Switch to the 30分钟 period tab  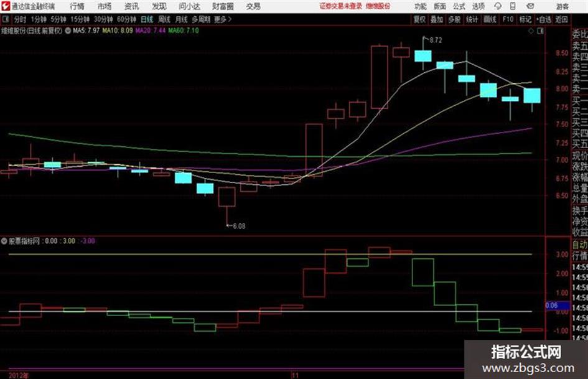click(103, 19)
